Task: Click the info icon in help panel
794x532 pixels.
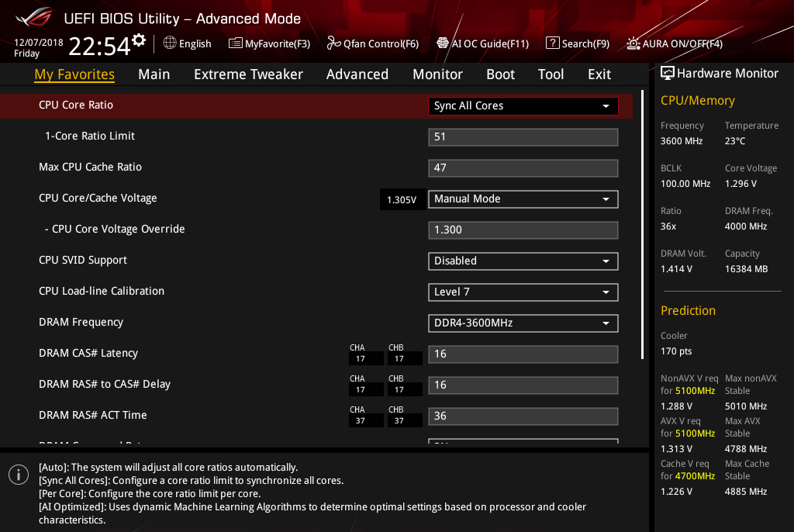Action: (x=19, y=475)
